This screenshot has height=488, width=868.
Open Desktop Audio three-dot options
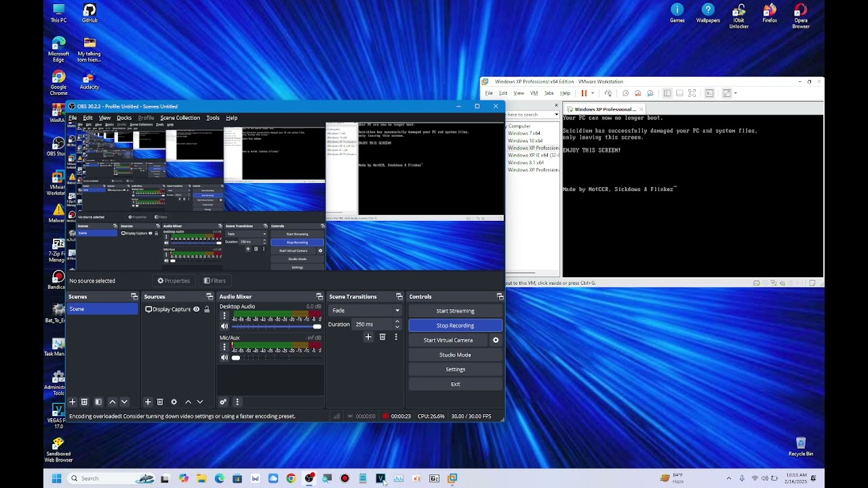224,316
